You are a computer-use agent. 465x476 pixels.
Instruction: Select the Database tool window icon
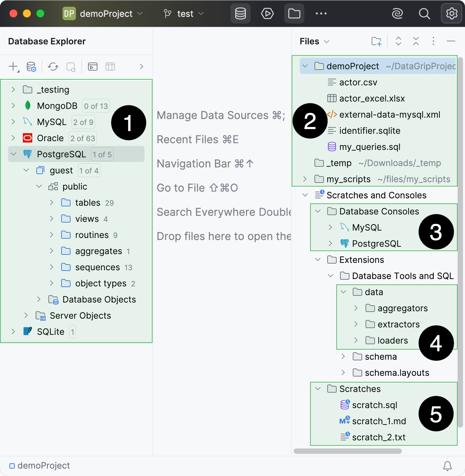(x=240, y=13)
